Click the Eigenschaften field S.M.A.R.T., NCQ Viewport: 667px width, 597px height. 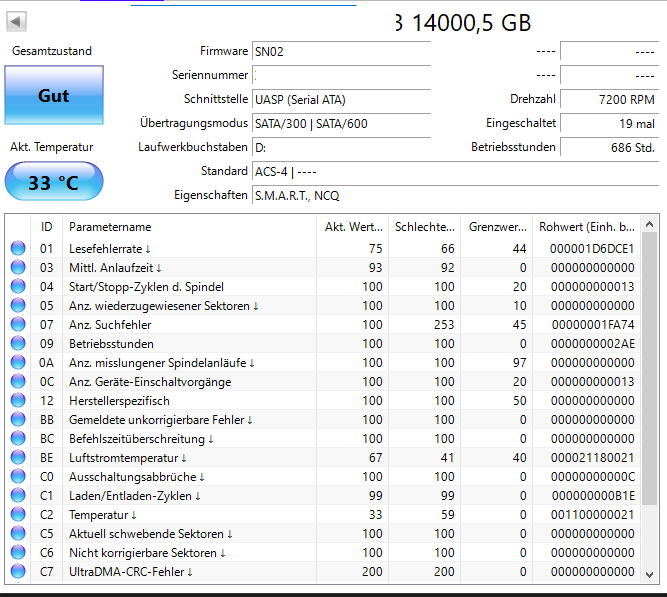pos(456,195)
